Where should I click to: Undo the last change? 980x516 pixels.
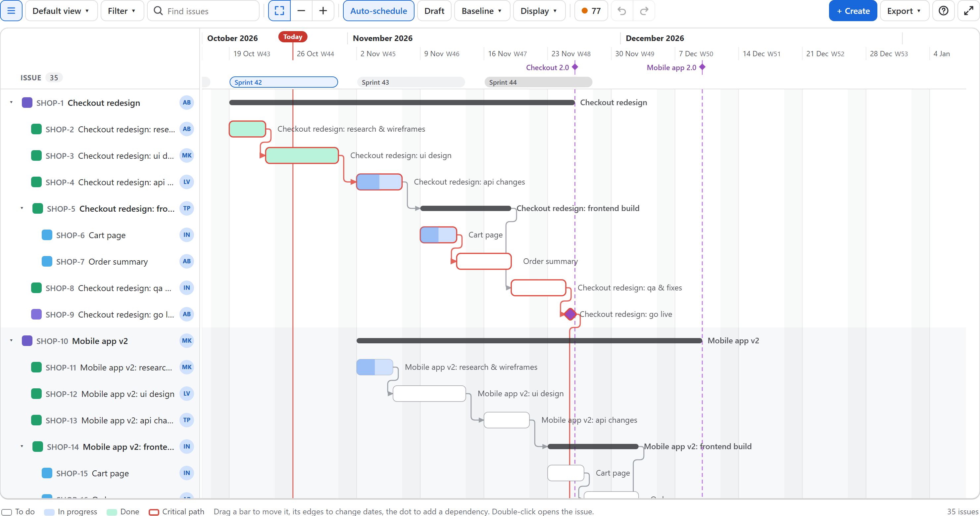622,11
